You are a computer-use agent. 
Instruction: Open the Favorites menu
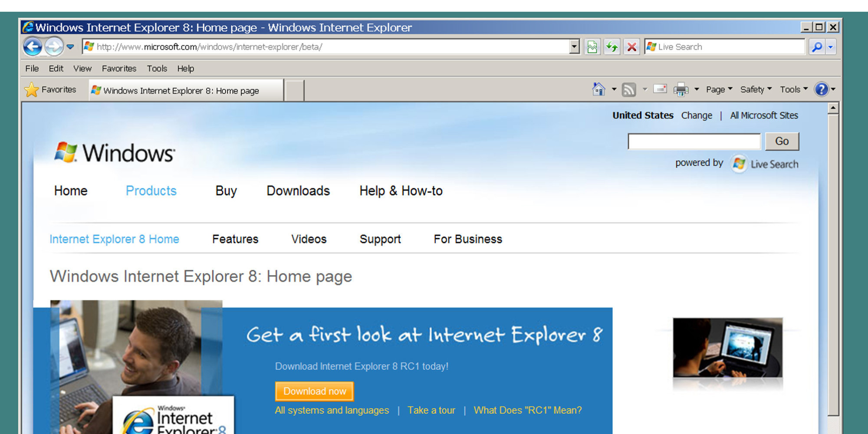119,69
